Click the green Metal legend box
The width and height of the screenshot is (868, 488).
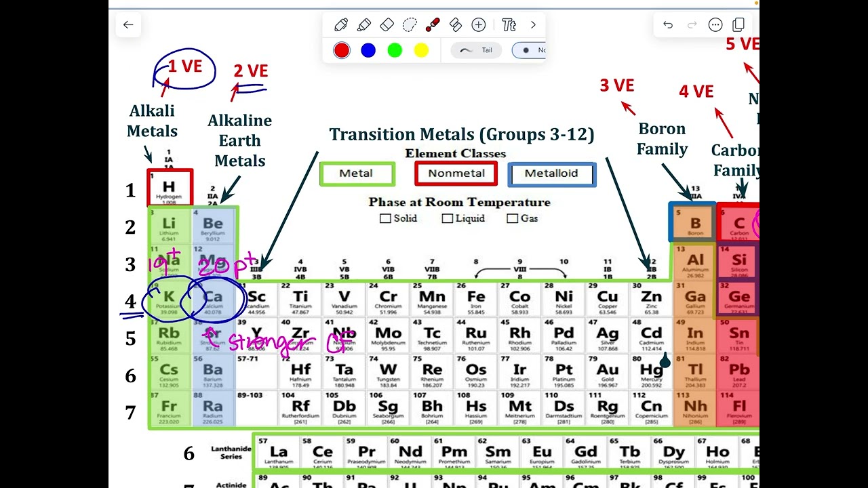[357, 174]
